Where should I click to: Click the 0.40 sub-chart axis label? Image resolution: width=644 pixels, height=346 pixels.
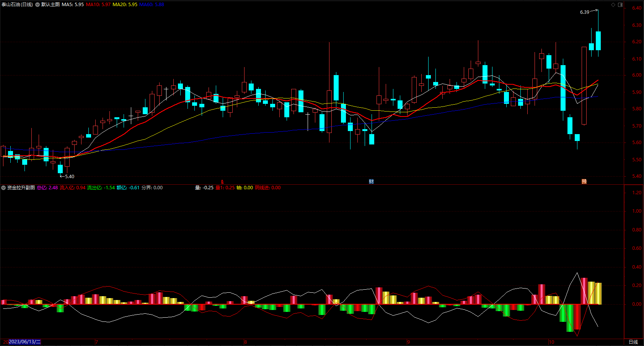(x=637, y=267)
